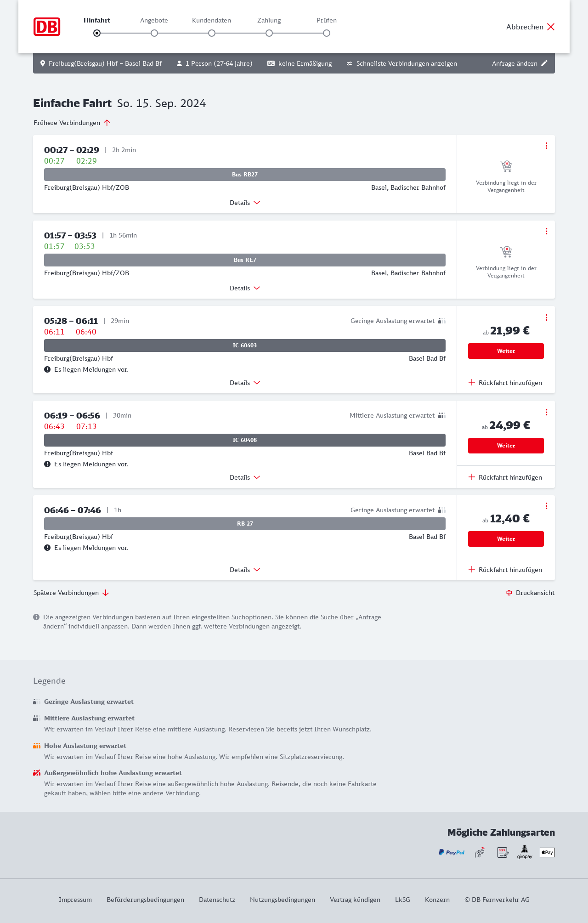Image resolution: width=588 pixels, height=923 pixels.
Task: Expand Details for the IC 60403 connection
Action: [245, 383]
